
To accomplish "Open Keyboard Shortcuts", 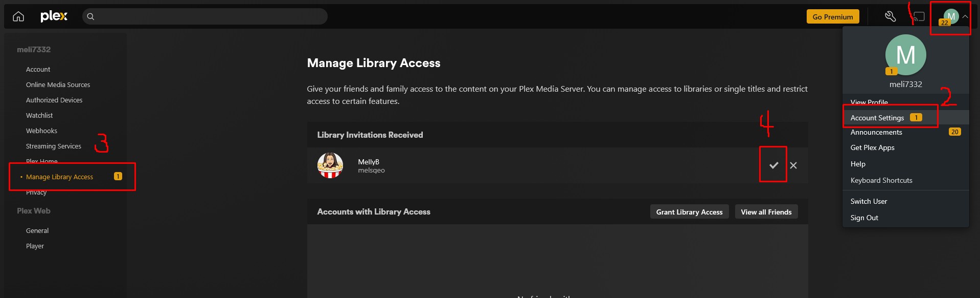I will click(906, 180).
